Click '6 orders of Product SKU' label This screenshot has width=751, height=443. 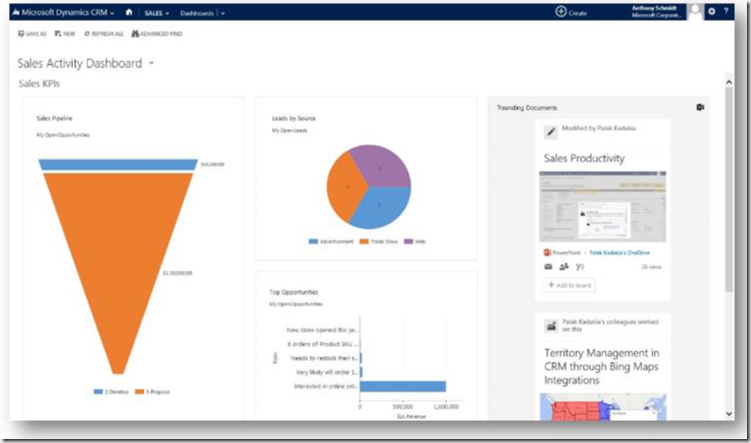(x=322, y=344)
